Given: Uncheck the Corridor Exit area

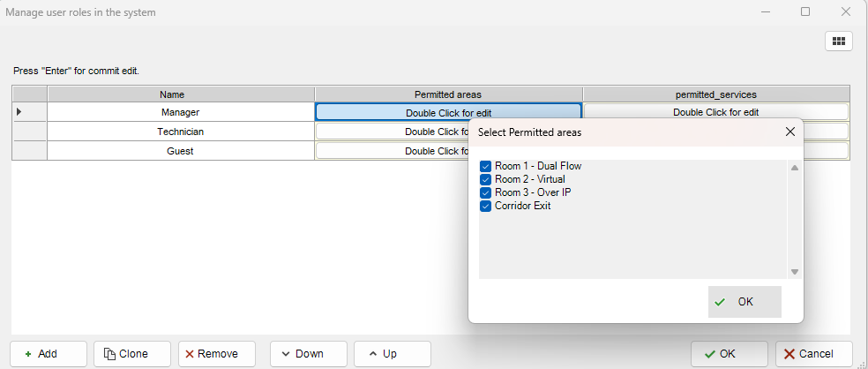Looking at the screenshot, I should click(x=485, y=207).
